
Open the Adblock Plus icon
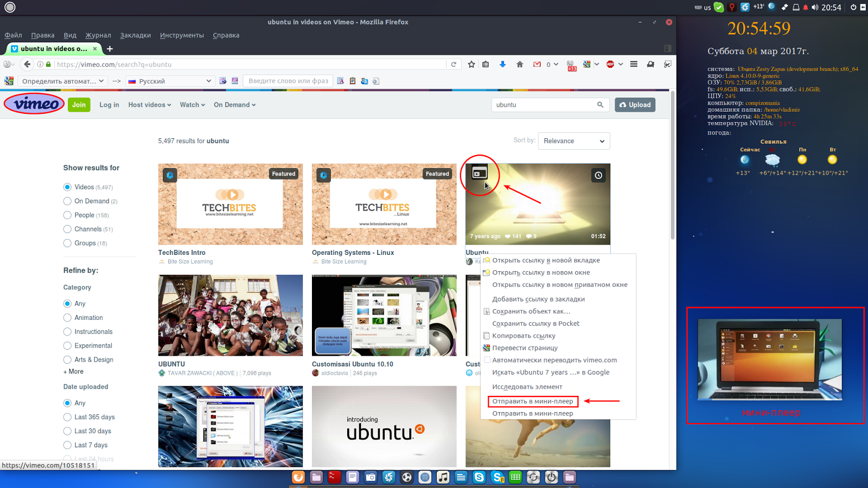coord(610,64)
